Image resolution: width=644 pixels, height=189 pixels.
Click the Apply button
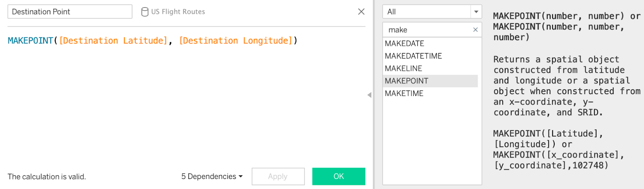[278, 177]
